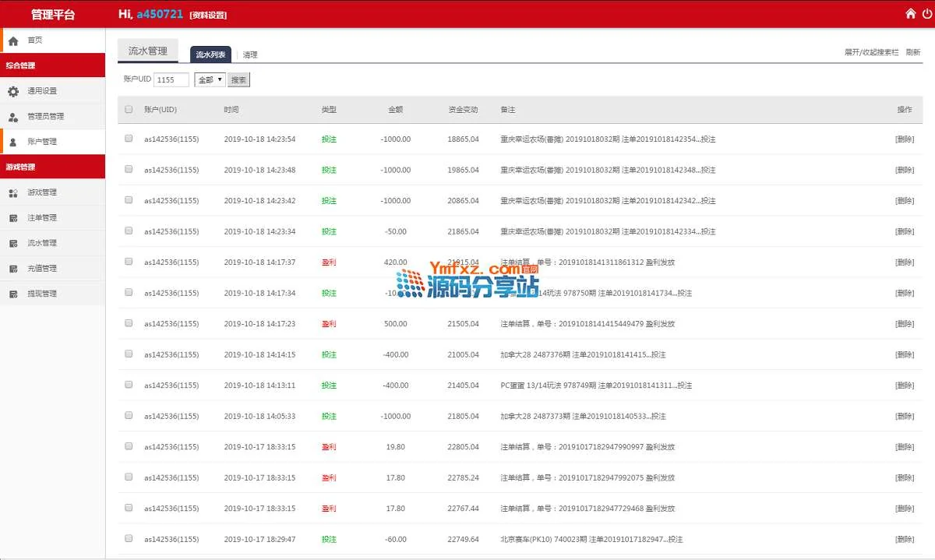Image resolution: width=935 pixels, height=560 pixels.
Task: Tick the checkbox for the 14:17:23 row
Action: tap(129, 323)
